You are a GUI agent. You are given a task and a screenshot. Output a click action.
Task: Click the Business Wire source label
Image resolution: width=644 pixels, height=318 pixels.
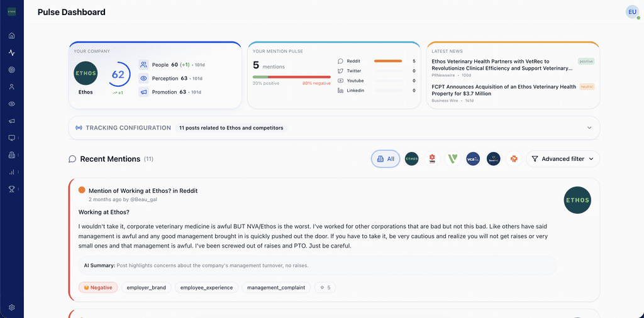(x=444, y=101)
